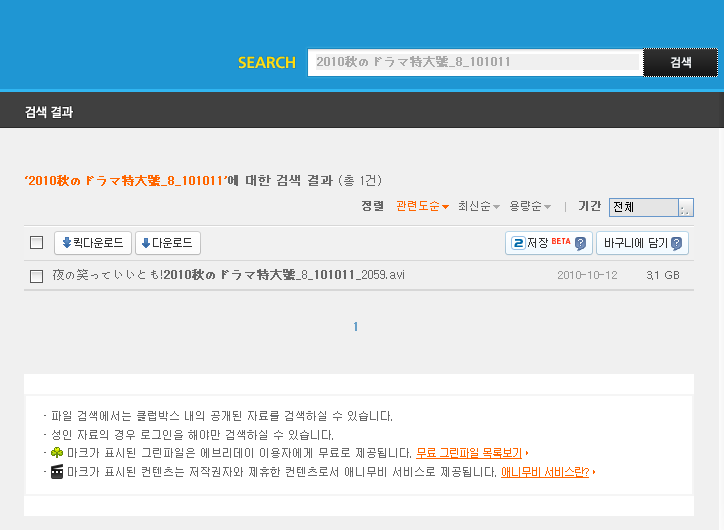Click into the search text field
The image size is (724, 530).
point(474,62)
